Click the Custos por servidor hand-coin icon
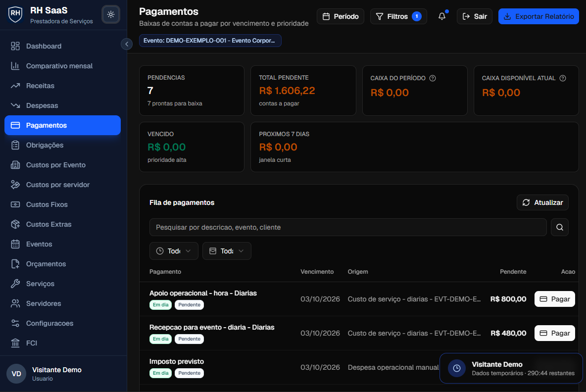Image resolution: width=586 pixels, height=392 pixels. click(15, 185)
